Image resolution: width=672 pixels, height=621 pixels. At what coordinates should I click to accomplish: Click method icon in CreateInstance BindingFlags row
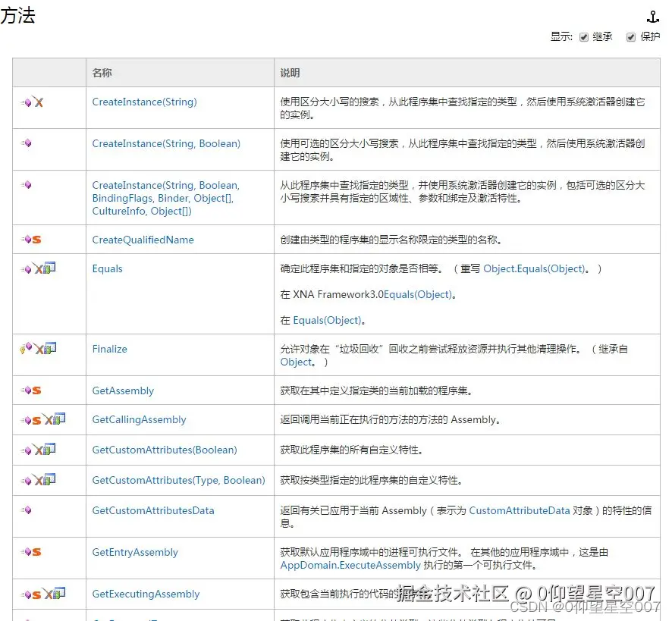(27, 185)
